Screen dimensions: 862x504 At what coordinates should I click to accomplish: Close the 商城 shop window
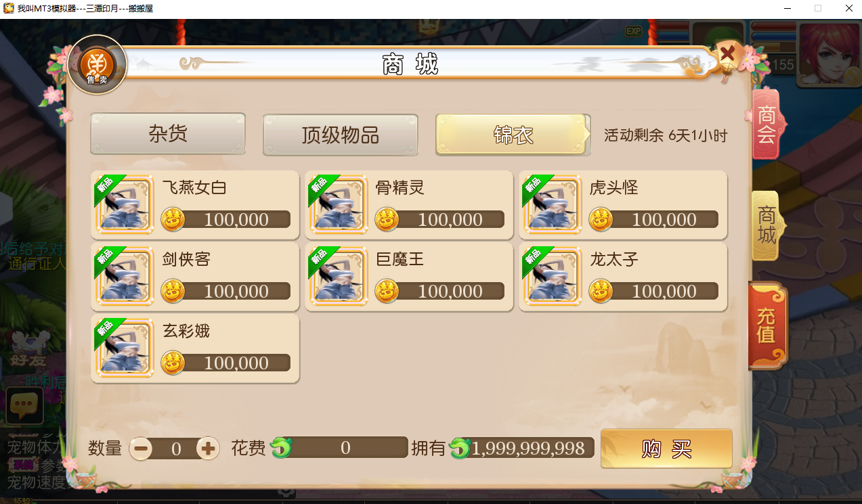[728, 53]
